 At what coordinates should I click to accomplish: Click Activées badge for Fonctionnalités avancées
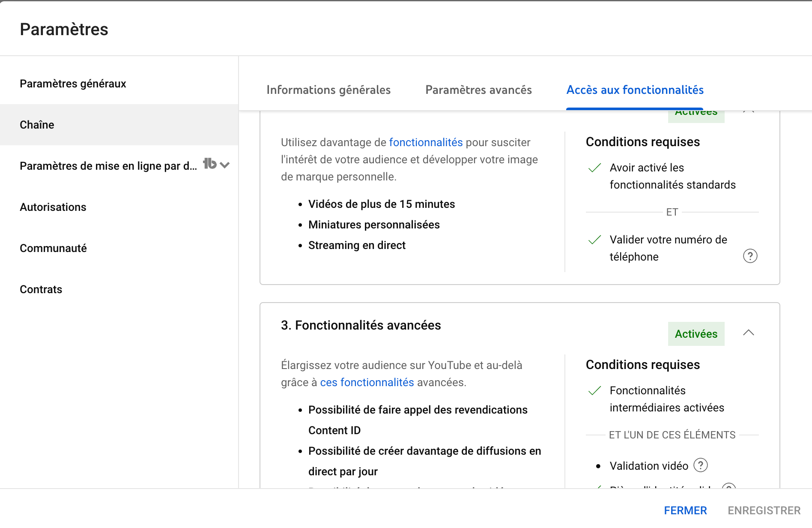tap(696, 334)
